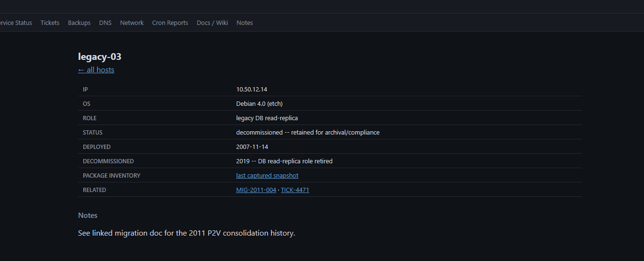644x261 pixels.
Task: Open the Network nav item
Action: click(x=132, y=23)
